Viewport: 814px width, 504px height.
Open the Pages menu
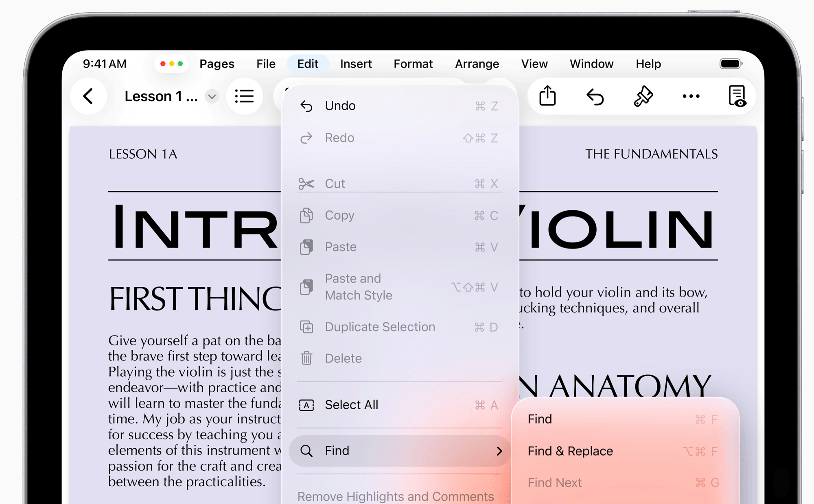217,64
